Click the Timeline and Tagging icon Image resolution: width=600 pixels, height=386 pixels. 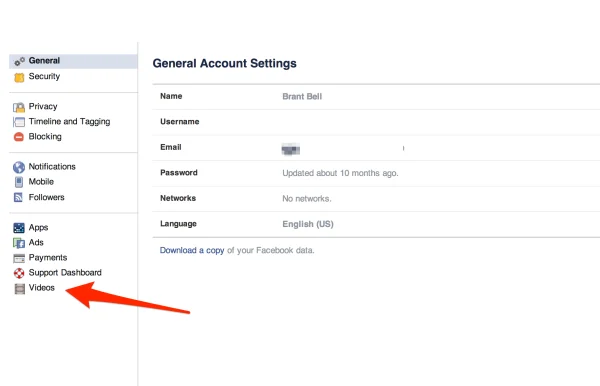point(19,122)
